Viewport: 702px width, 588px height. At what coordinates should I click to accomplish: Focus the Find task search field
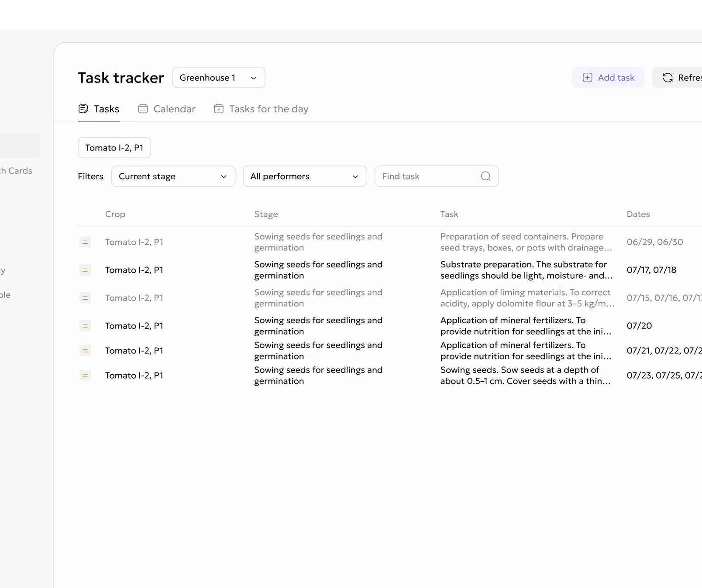(437, 176)
